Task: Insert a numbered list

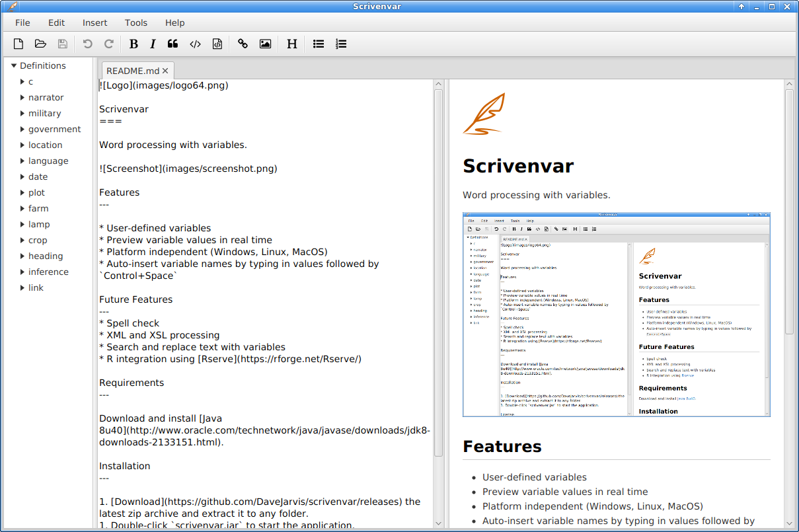Action: pos(341,44)
